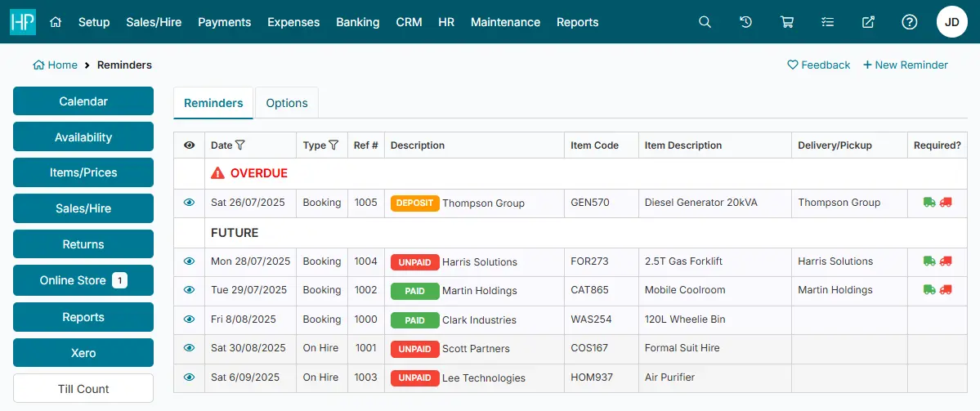Click red pickup truck for Harris Solutions
The width and height of the screenshot is (980, 411).
point(946,261)
